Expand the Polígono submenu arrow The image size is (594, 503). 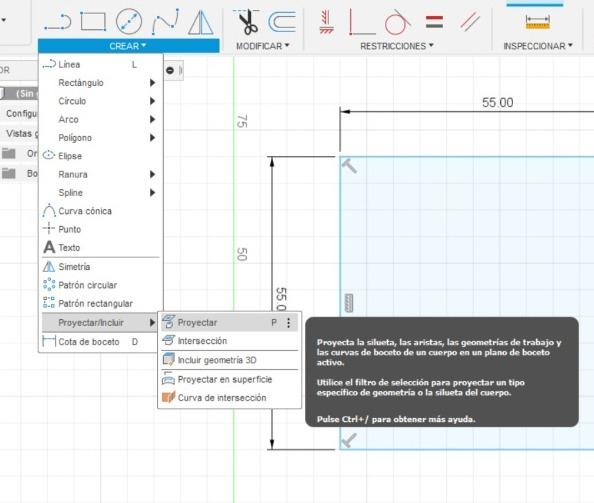point(152,138)
